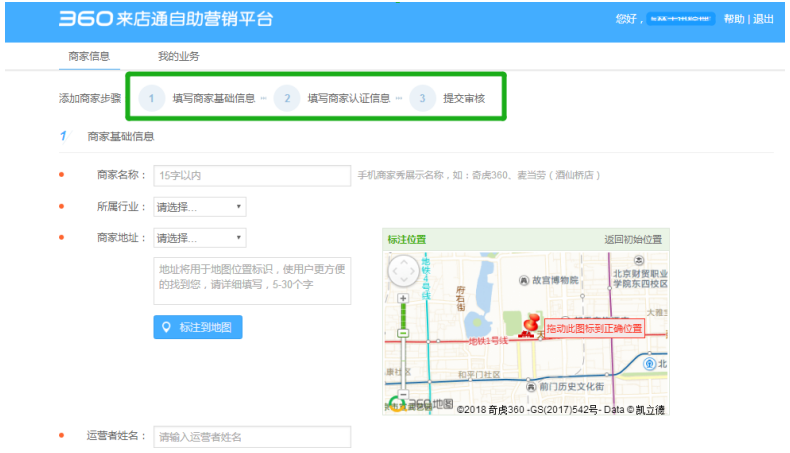The height and width of the screenshot is (453, 790).
Task: Click the train station icon on the map
Action: pos(649,363)
